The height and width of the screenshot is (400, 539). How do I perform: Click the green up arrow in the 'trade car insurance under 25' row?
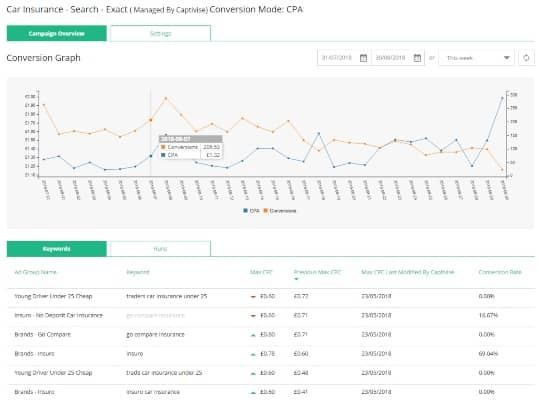tap(253, 374)
